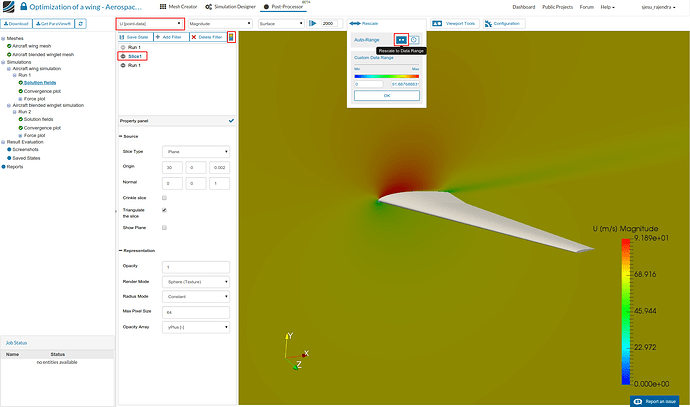Collapse the Meshes tree node

pos(3,39)
